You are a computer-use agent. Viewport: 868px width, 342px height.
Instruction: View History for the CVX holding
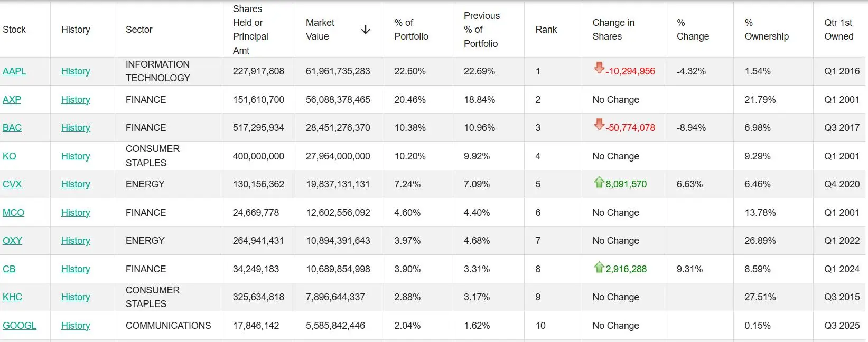point(76,184)
